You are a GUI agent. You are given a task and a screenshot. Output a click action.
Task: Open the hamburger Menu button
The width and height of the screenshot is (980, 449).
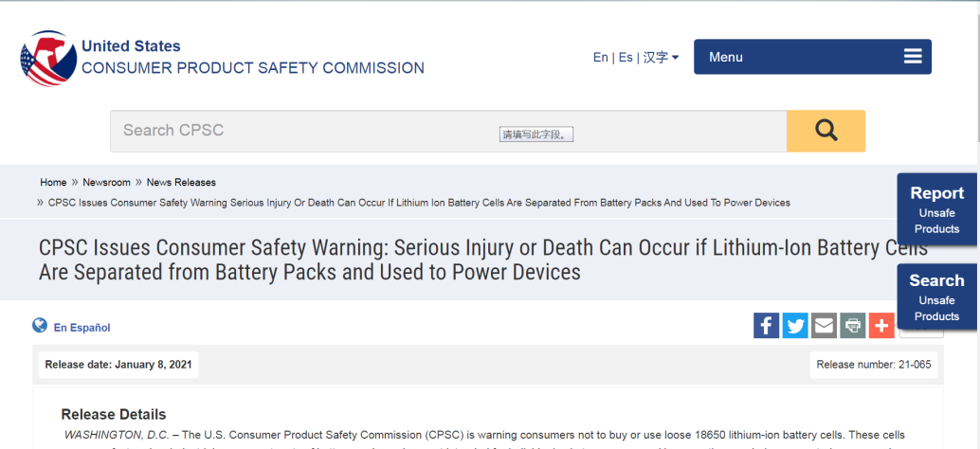812,57
